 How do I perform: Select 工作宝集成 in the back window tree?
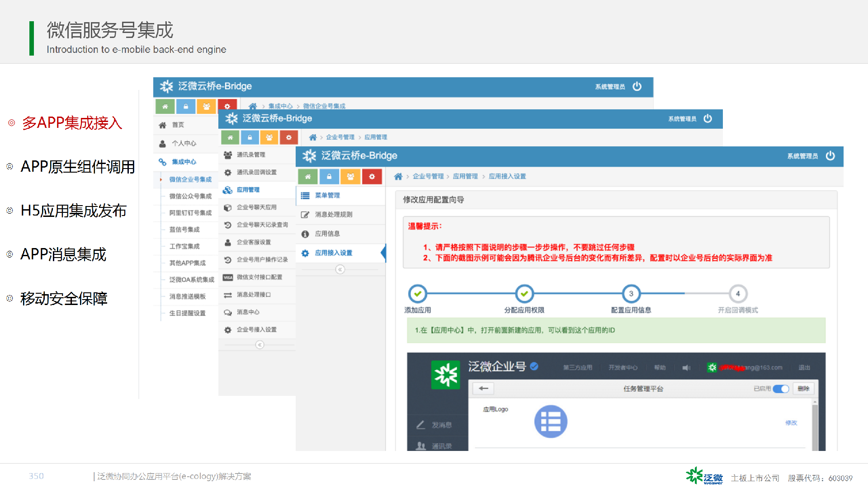click(184, 247)
